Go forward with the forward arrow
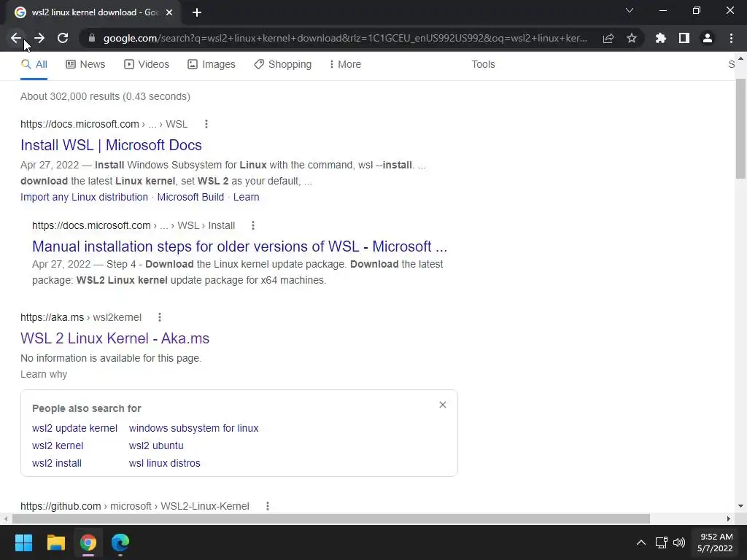Viewport: 747px width, 560px height. point(39,38)
